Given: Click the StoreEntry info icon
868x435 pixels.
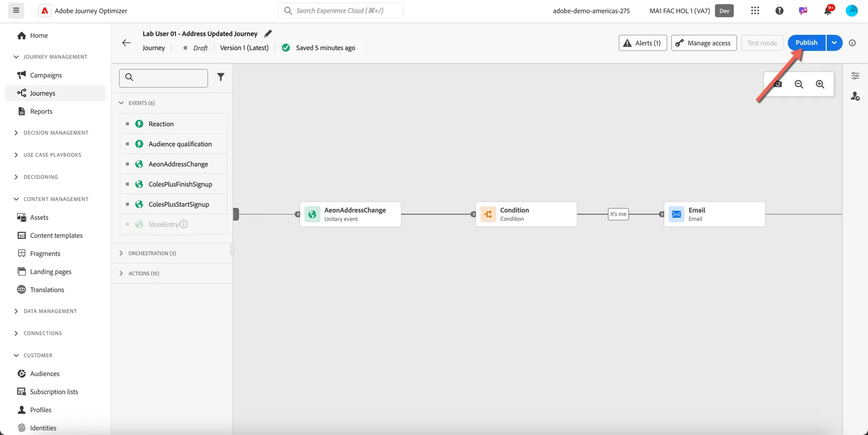Looking at the screenshot, I should point(184,224).
